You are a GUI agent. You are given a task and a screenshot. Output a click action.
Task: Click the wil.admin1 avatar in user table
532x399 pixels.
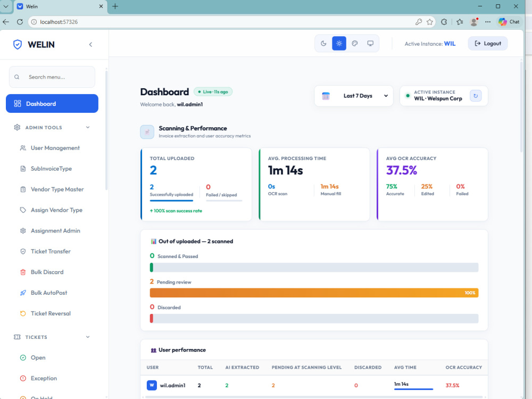coord(152,385)
